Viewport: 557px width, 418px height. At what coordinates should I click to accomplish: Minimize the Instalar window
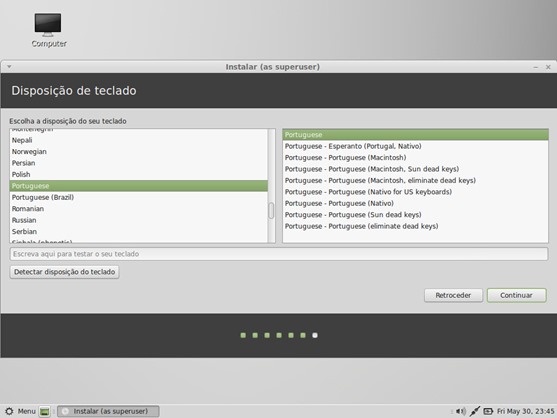pyautogui.click(x=536, y=67)
